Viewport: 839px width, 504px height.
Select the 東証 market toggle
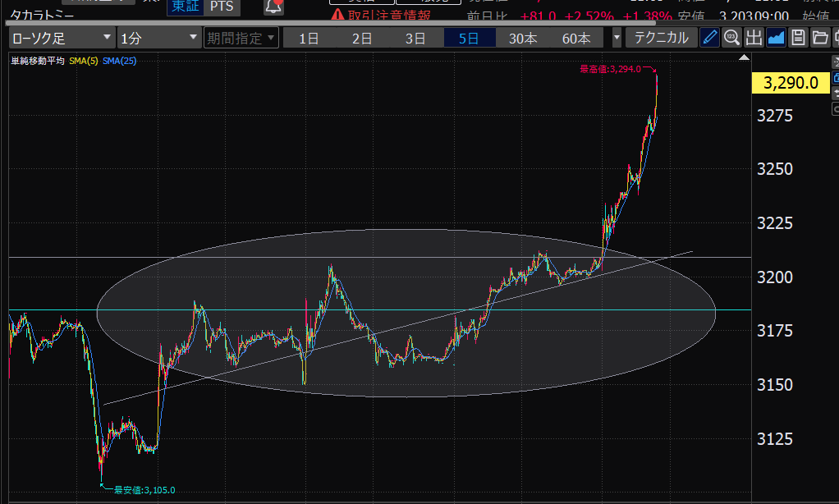183,7
